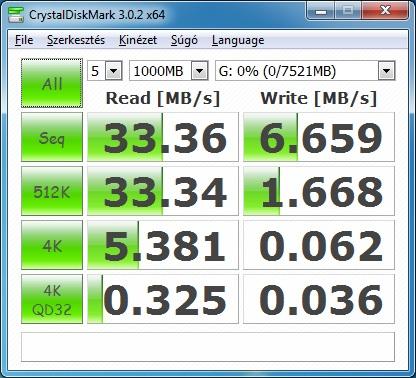The height and width of the screenshot is (378, 416).
Task: Expand the test count dropdown showing 5
Action: pyautogui.click(x=114, y=71)
